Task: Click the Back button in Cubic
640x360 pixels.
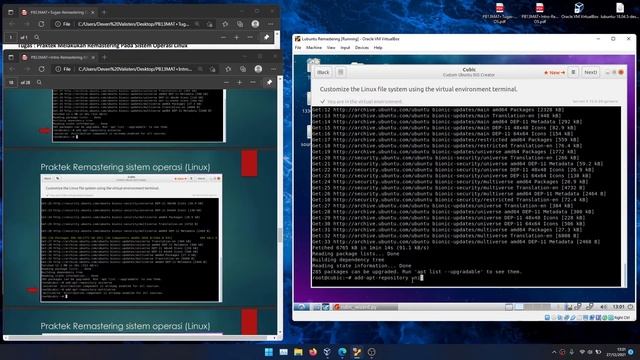Action: coord(323,72)
